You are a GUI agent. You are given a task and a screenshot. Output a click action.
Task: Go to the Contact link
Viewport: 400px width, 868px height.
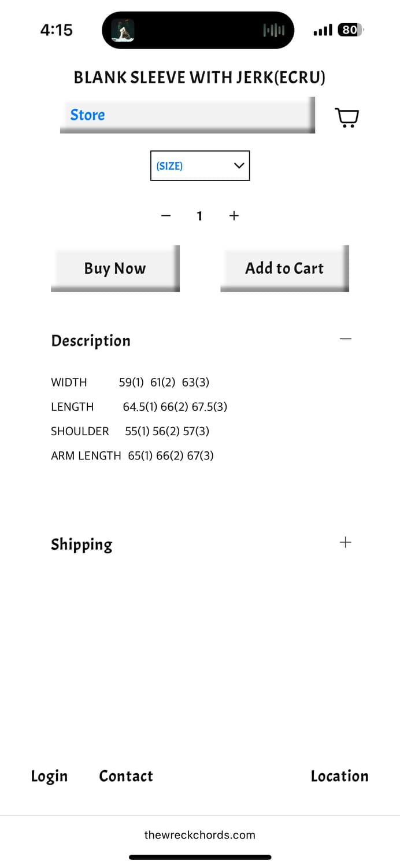[126, 776]
